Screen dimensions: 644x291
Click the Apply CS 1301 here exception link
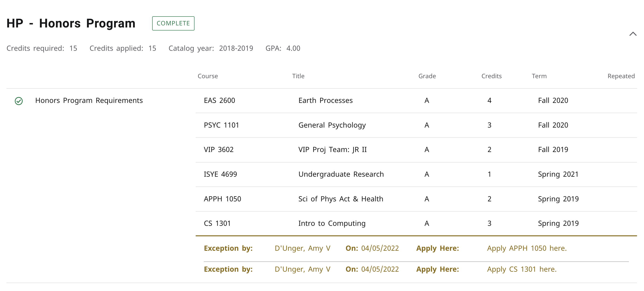pyautogui.click(x=521, y=269)
